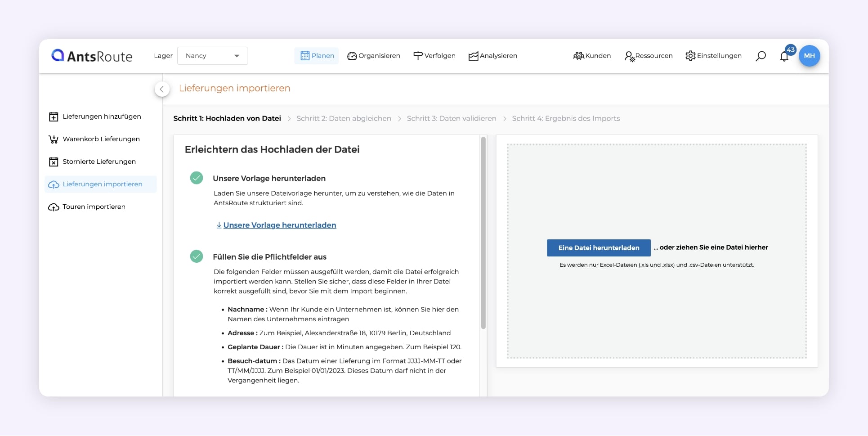
Task: Click the AntsRoute logo
Action: (92, 56)
